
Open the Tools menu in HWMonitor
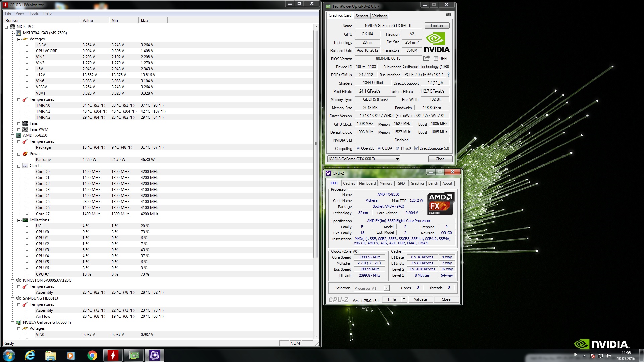[34, 13]
